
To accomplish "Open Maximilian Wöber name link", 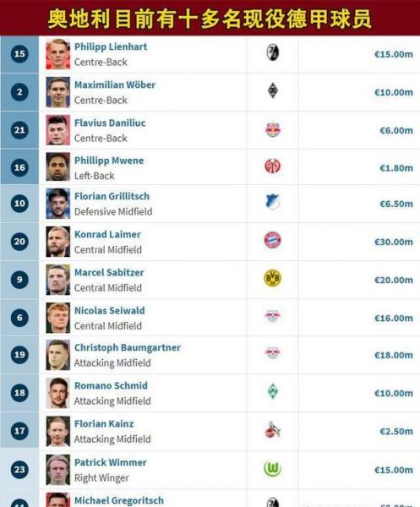I will pyautogui.click(x=115, y=84).
